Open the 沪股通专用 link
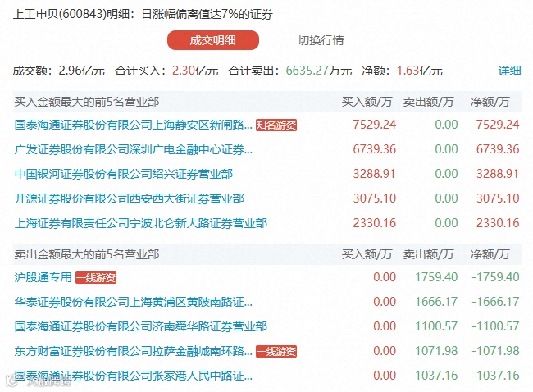 pos(43,277)
